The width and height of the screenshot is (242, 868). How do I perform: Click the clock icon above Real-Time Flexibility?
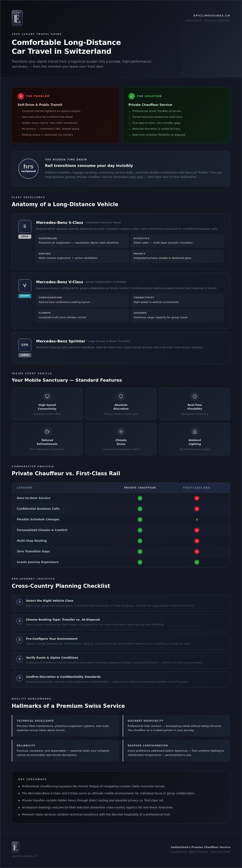point(195,396)
